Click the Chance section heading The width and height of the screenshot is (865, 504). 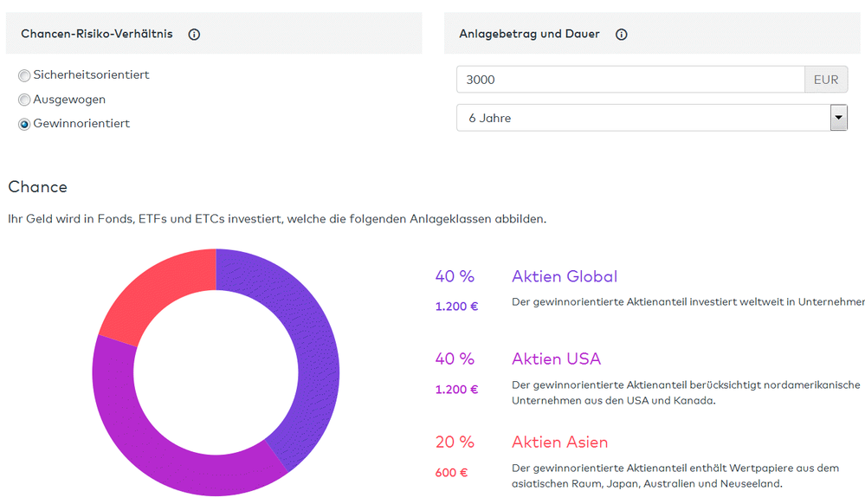click(37, 187)
